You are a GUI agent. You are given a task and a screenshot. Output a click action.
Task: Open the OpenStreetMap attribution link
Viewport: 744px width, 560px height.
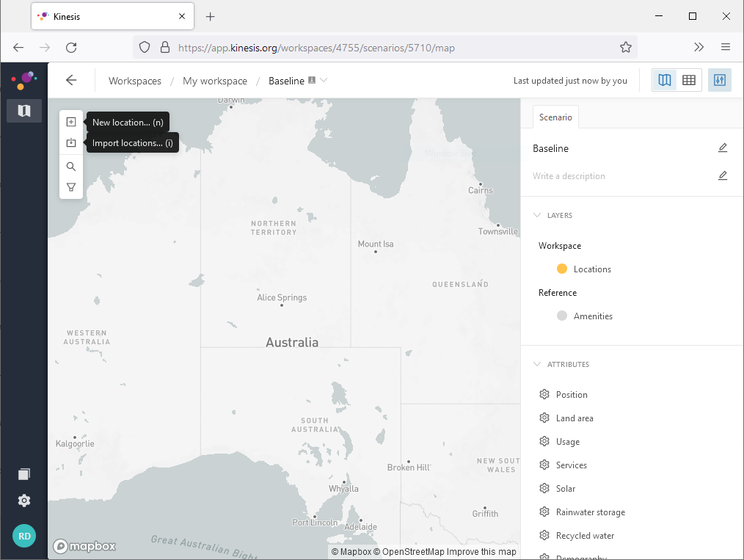coord(409,551)
